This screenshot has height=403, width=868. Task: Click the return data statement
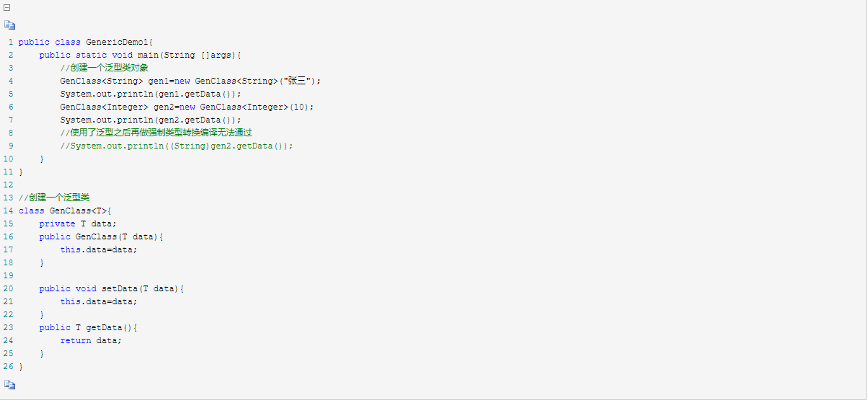tap(91, 340)
